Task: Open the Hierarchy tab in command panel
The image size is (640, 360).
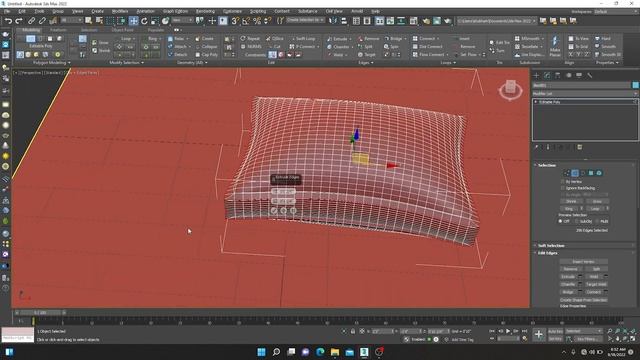Action: pyautogui.click(x=558, y=76)
